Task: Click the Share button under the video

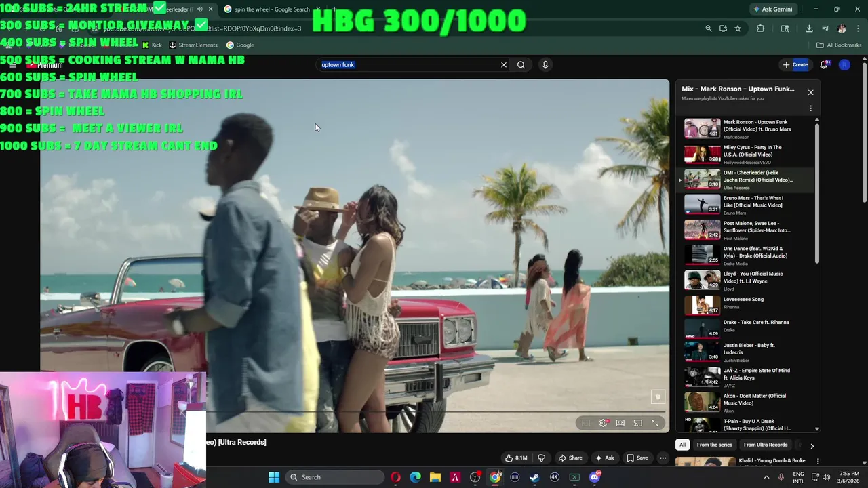Action: point(570,457)
